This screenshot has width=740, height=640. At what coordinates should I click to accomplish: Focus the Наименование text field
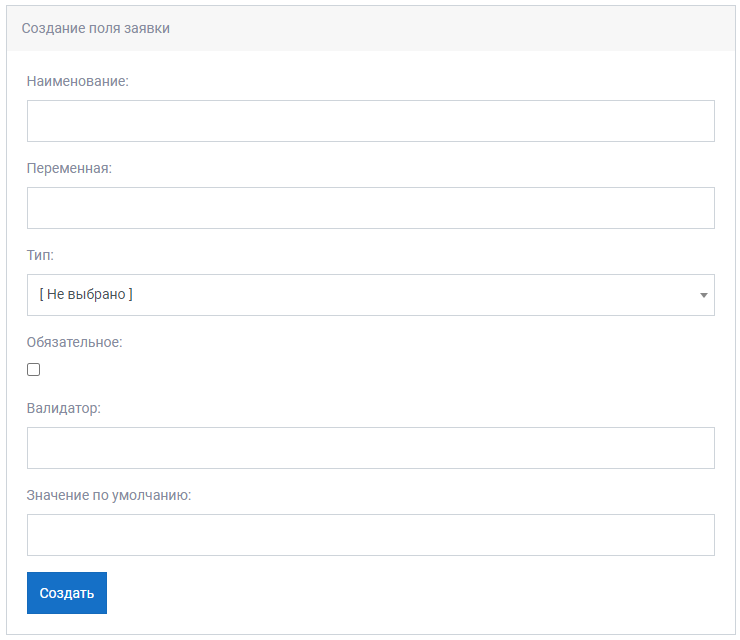(x=370, y=121)
